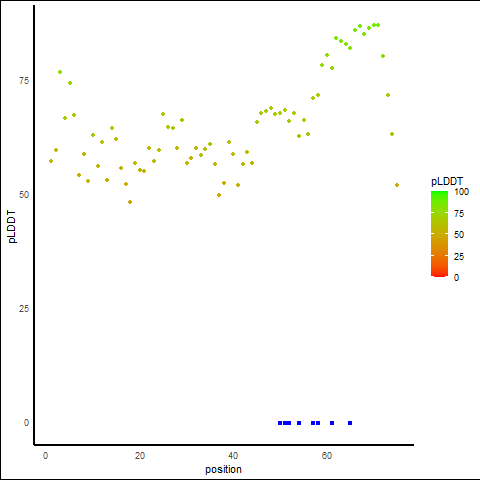Select the lowest orange point near position 18

click(130, 202)
